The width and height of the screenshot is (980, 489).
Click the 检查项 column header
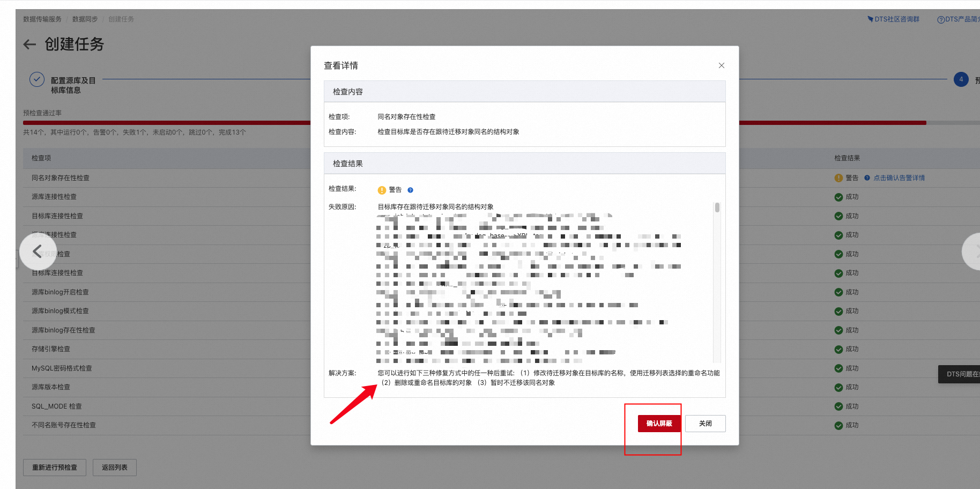41,158
